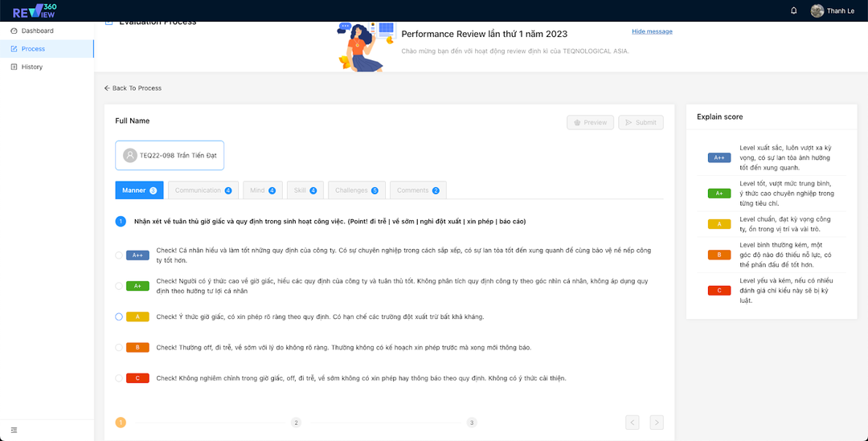The image size is (868, 441).
Task: Collapse sidebar using bottom-left menu icon
Action: click(14, 431)
